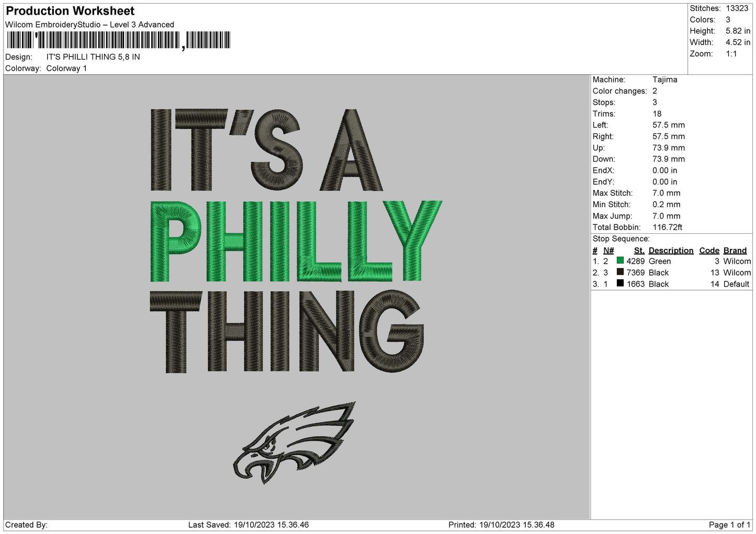Click the green color swatch for thread 4289
The height and width of the screenshot is (534, 756).
tap(620, 260)
